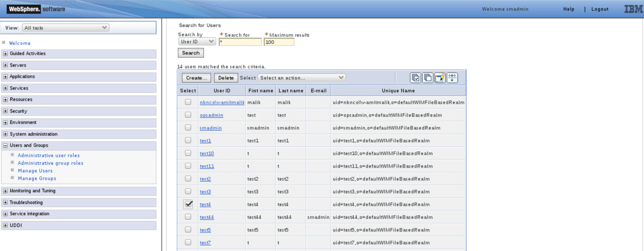Screen dimensions: 644x251
Task: Expand the Troubleshooting section
Action: (5, 202)
